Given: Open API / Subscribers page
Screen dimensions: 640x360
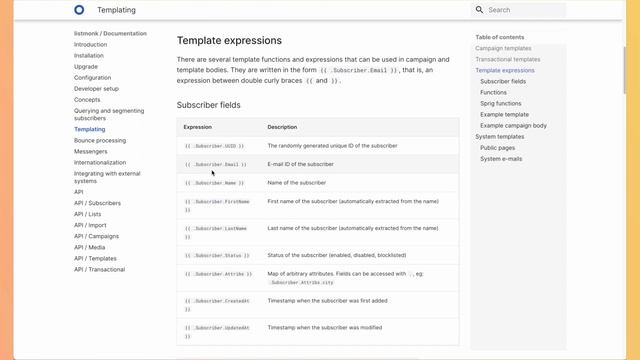Looking at the screenshot, I should click(98, 203).
